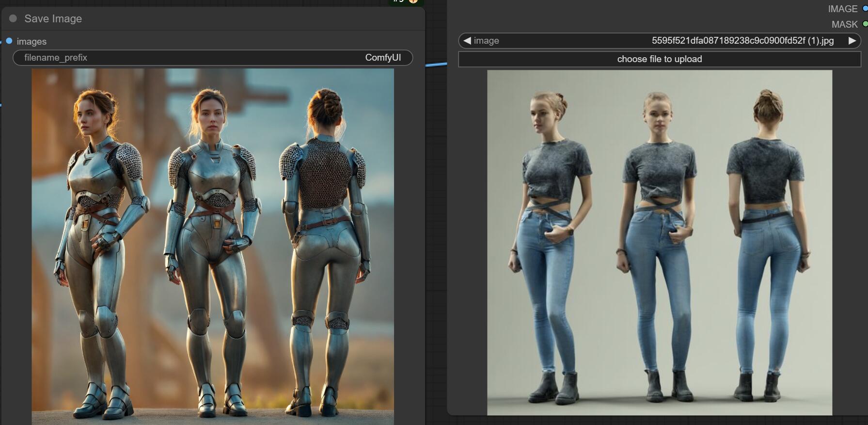This screenshot has height=425, width=868.
Task: Click the images input connector dot
Action: [x=9, y=41]
